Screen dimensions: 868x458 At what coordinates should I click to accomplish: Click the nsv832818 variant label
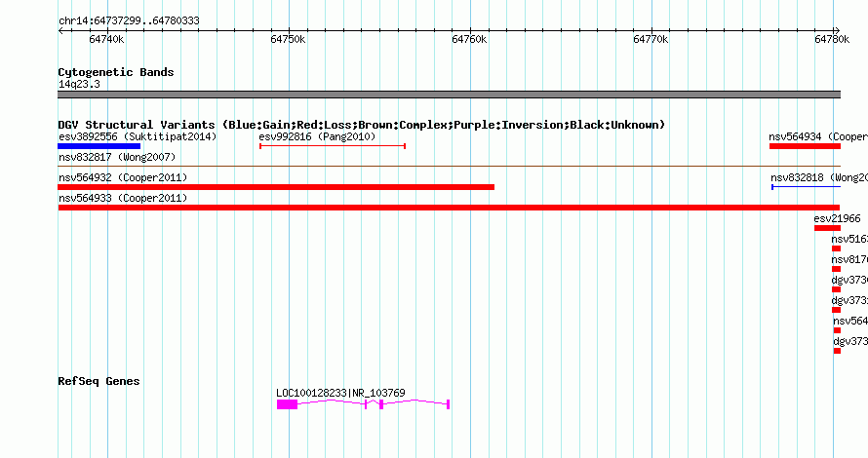(819, 177)
